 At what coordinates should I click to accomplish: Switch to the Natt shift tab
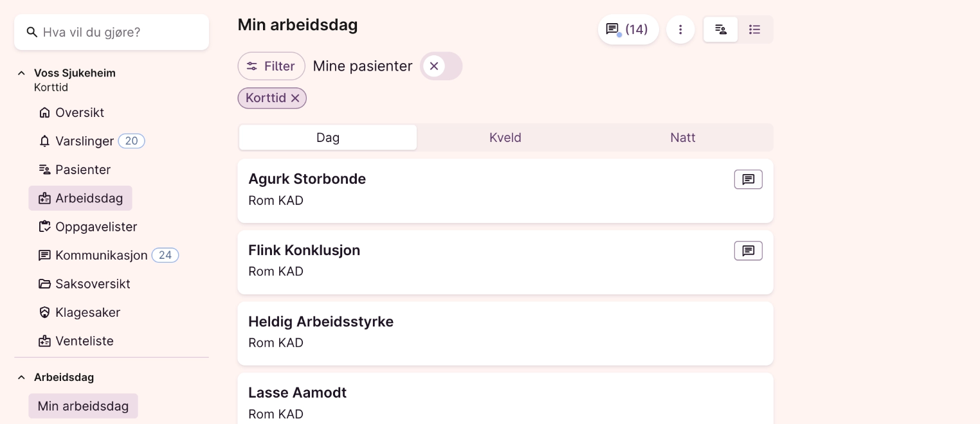tap(683, 137)
